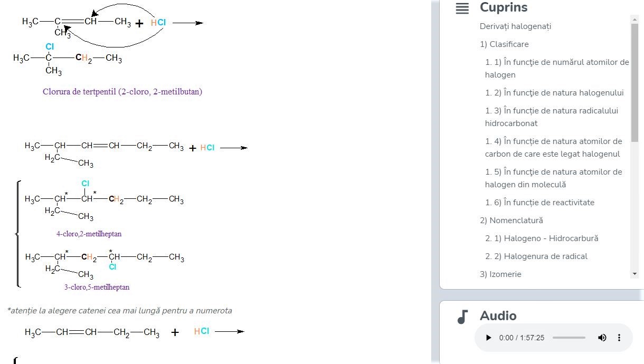Go to section 3) Izomerie
Screen dimensions: 644x364
(x=500, y=274)
